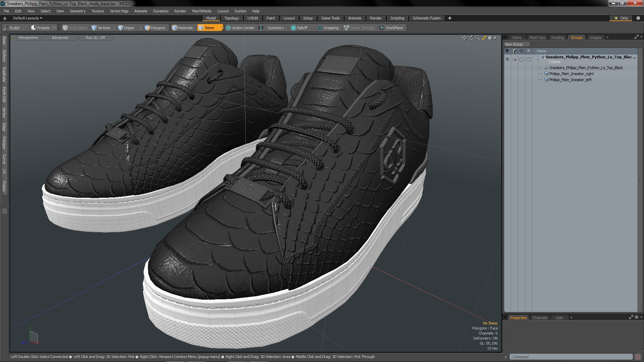The image size is (644, 362).
Task: Switch to Vertices selection mode
Action: coord(103,28)
